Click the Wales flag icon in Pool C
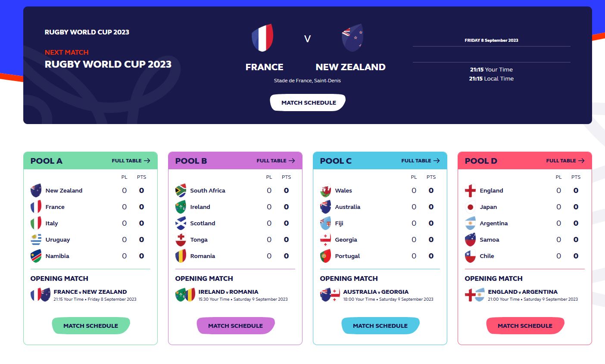Screen dimensions: 605x364 point(325,190)
